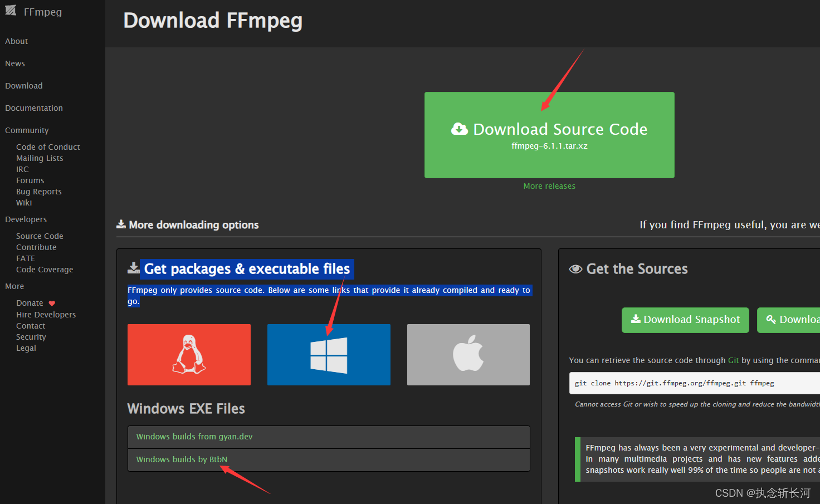Click the Get packages & executable files heading
Screen dimensions: 820x504
pos(247,269)
